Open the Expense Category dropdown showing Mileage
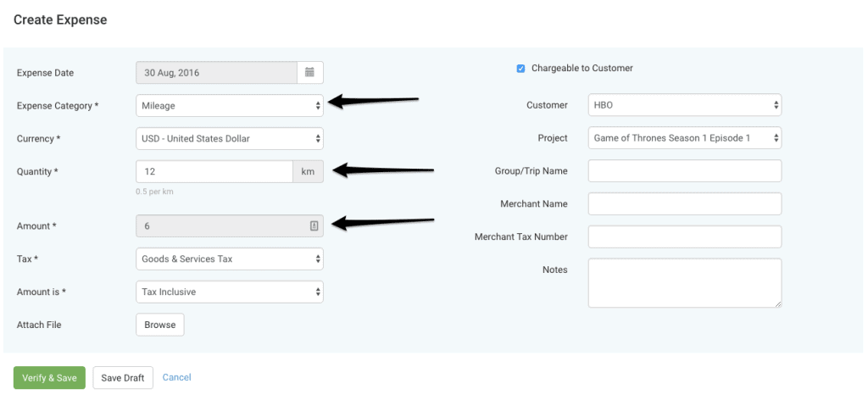This screenshot has width=868, height=406. point(230,105)
